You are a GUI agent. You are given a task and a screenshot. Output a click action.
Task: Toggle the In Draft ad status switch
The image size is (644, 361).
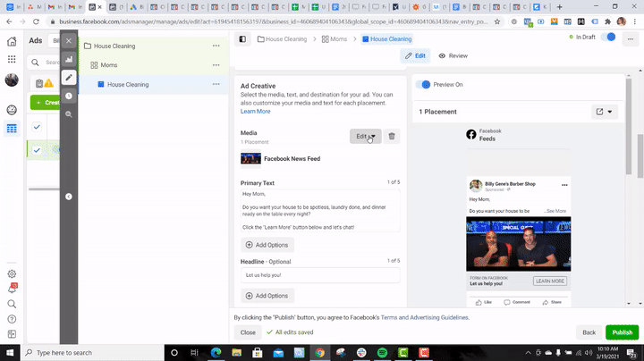coord(608,38)
